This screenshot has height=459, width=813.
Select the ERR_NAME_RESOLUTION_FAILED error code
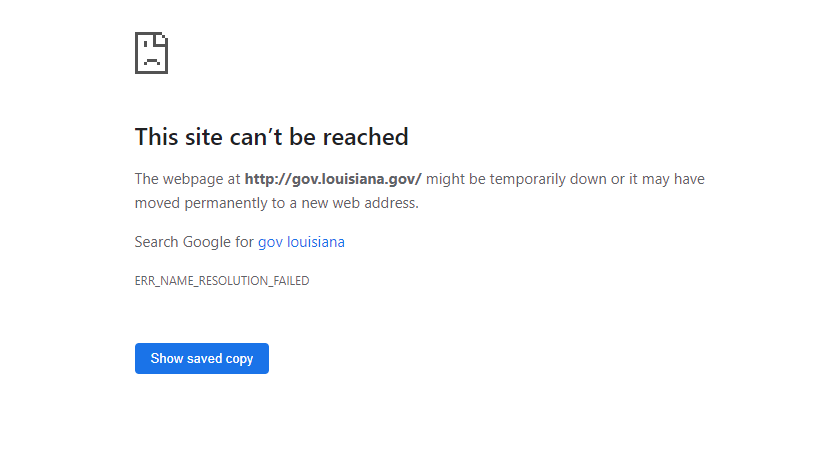coord(222,281)
